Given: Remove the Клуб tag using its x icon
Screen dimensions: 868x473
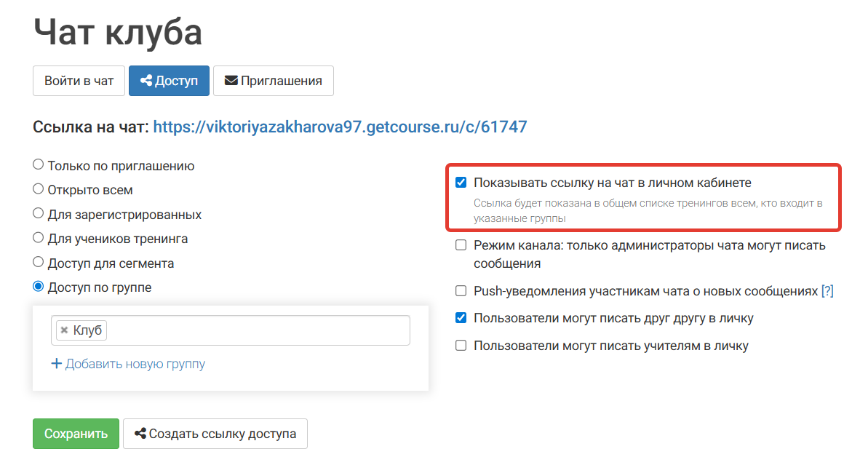Looking at the screenshot, I should tap(64, 330).
